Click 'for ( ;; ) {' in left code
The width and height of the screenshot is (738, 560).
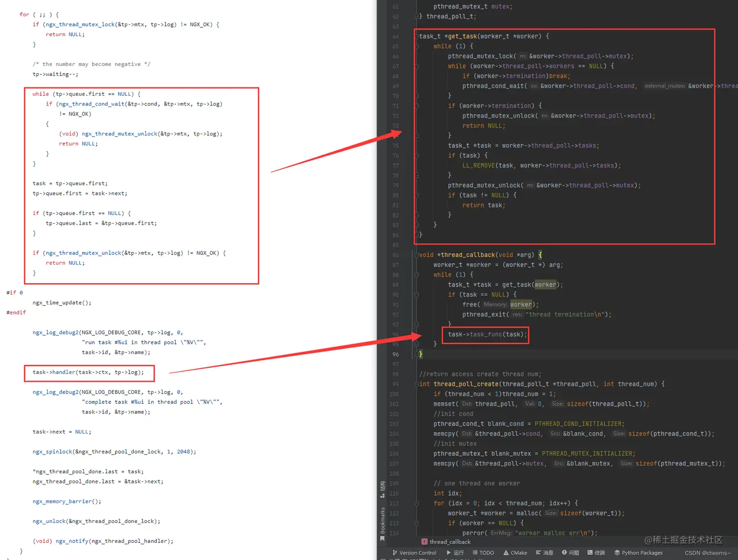coord(39,15)
